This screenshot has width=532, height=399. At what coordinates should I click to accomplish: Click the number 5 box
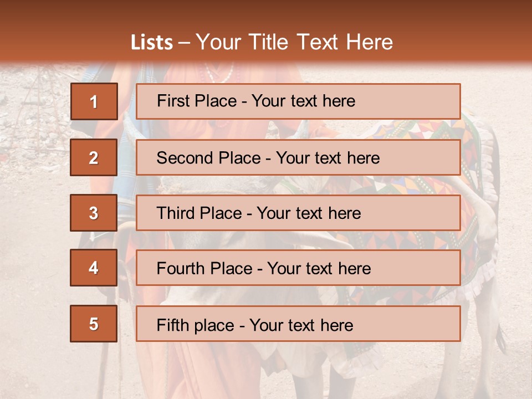coord(94,324)
